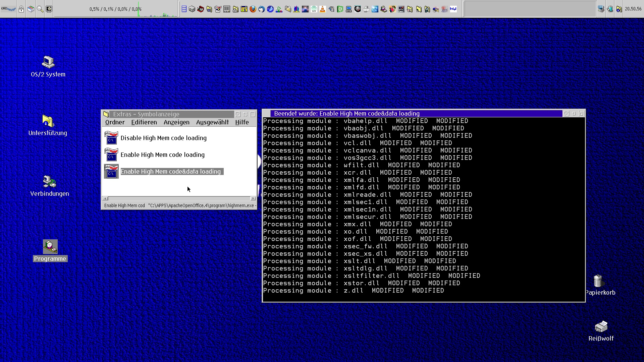Open the Ordner menu in Symbolanzeige

click(x=115, y=122)
